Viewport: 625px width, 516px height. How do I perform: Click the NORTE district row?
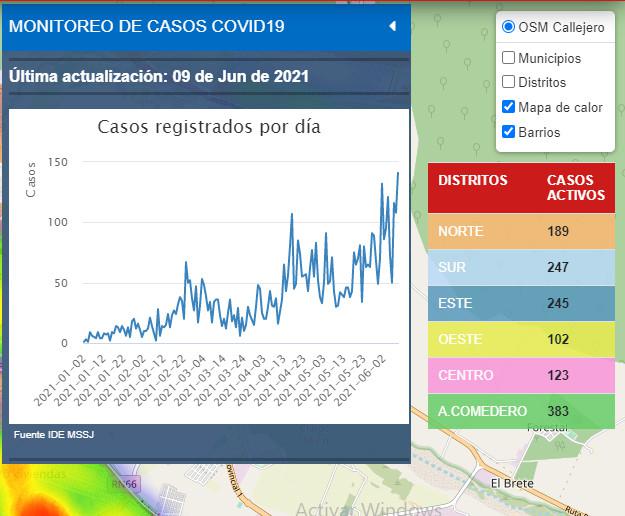coord(520,231)
